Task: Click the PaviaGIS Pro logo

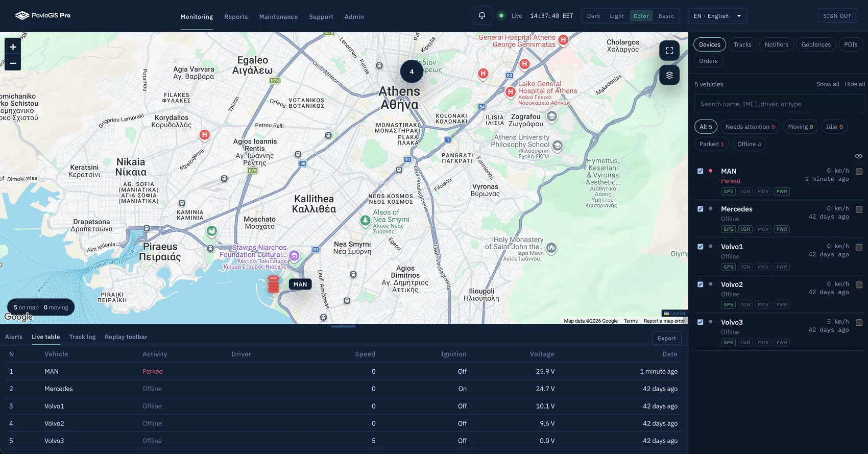Action: click(43, 15)
